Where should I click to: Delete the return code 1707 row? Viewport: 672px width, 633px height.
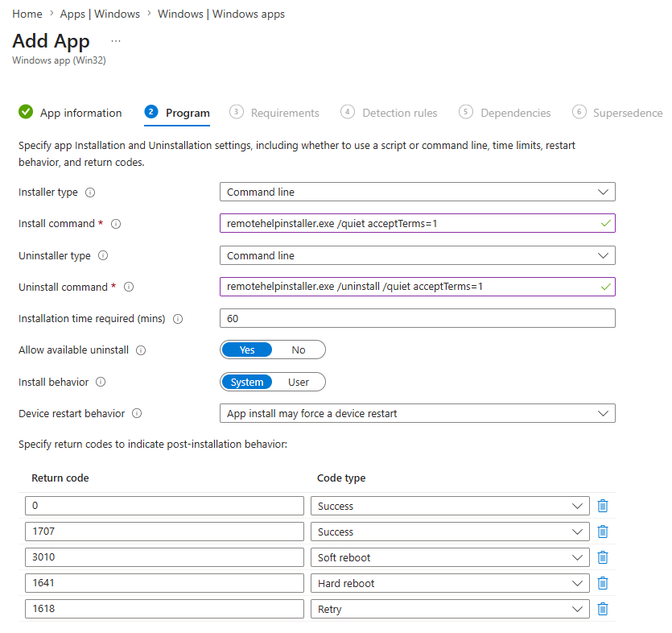(603, 532)
